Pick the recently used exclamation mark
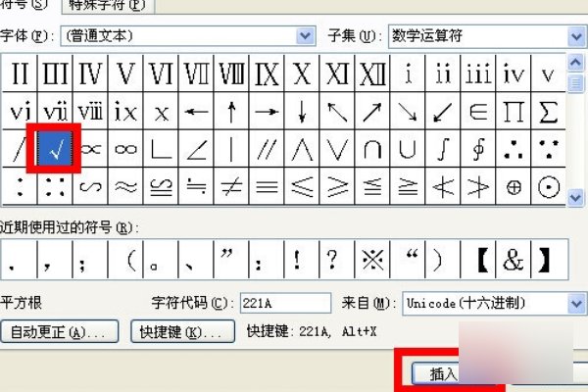588x392 pixels. coord(302,259)
